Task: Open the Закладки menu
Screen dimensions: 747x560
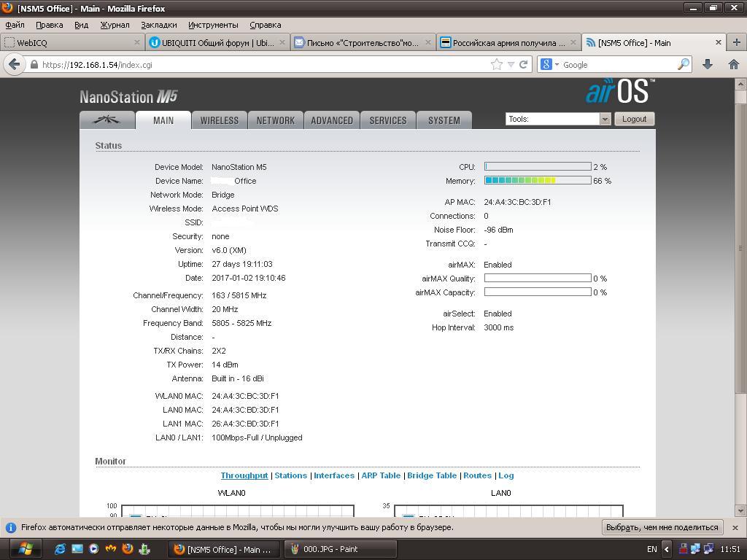Action: tap(158, 25)
